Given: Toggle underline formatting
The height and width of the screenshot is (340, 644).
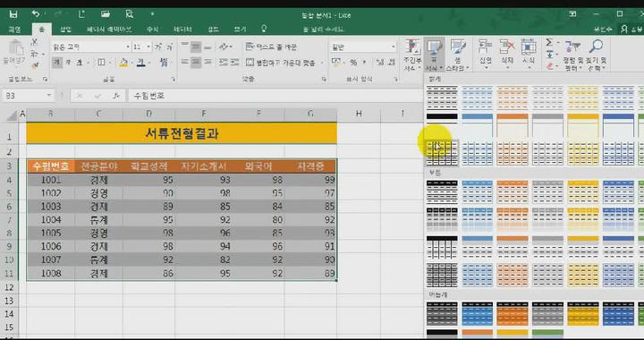Looking at the screenshot, I should point(80,63).
